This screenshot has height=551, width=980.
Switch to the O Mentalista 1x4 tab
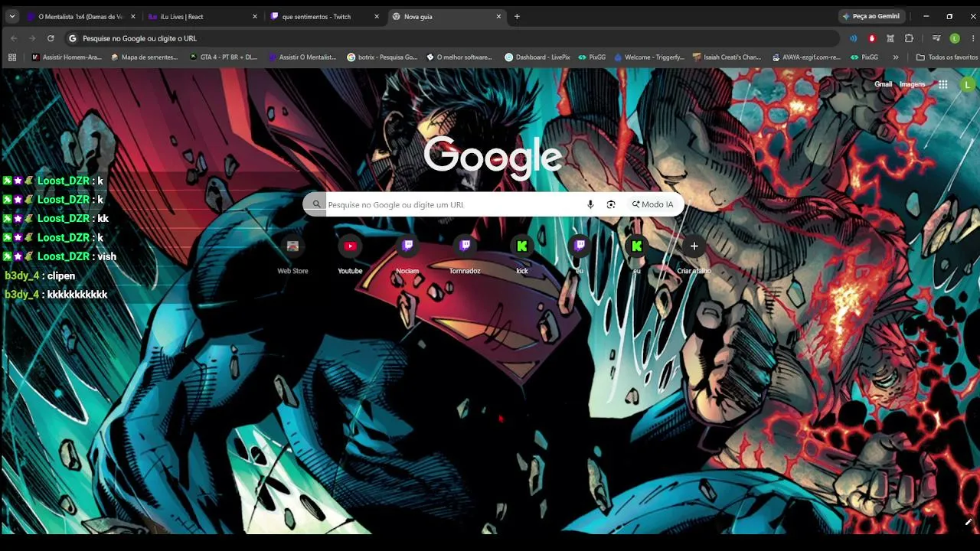tap(80, 16)
